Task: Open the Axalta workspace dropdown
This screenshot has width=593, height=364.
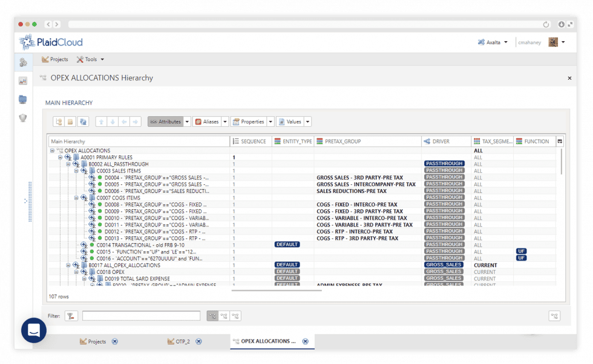Action: [x=493, y=42]
